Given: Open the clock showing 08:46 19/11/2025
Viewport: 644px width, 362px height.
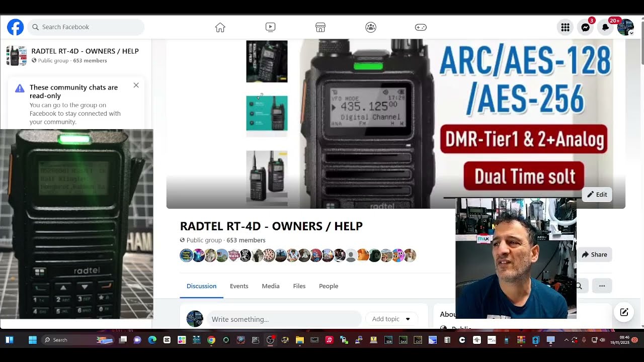Looking at the screenshot, I should coord(621,340).
